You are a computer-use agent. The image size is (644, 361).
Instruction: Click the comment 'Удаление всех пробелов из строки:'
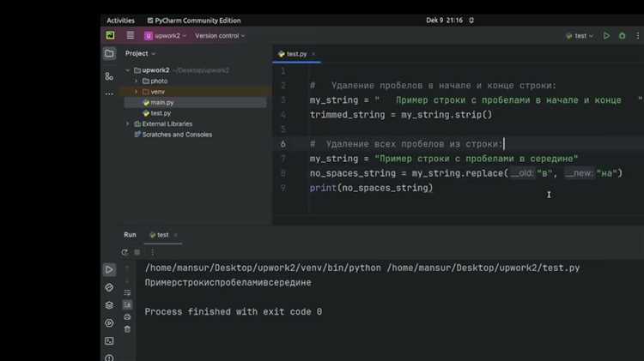(x=414, y=144)
